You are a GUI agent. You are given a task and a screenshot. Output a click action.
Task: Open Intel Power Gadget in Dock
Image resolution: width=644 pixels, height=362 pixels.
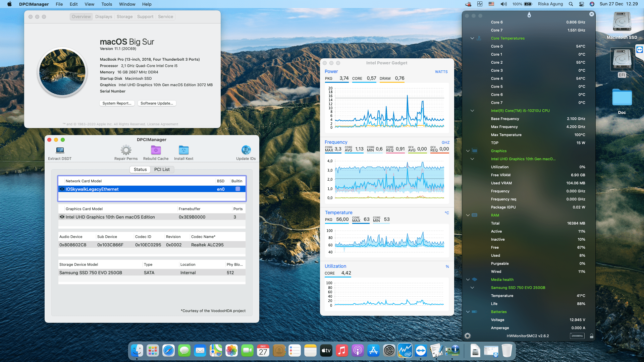point(405,351)
